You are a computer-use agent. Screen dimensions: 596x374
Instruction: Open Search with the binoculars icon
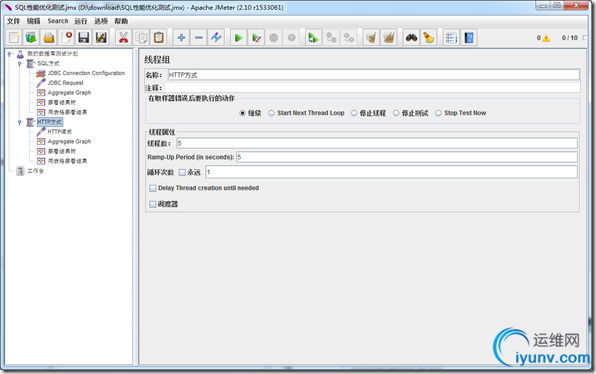click(x=411, y=38)
